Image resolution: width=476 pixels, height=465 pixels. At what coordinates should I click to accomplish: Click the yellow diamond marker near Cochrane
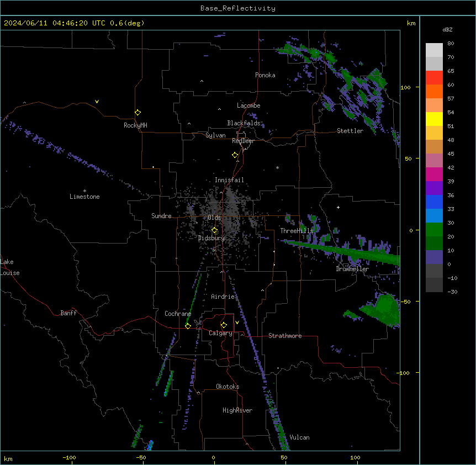pyautogui.click(x=188, y=326)
